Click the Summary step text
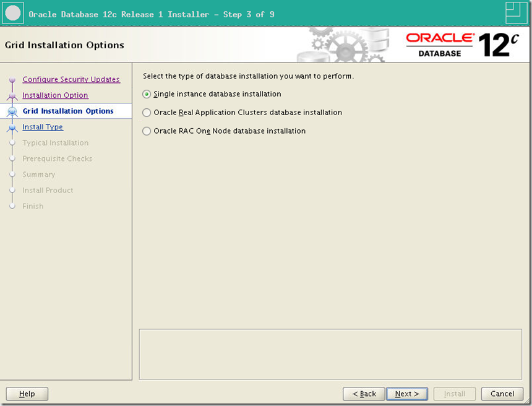The height and width of the screenshot is (406, 532). click(x=39, y=175)
